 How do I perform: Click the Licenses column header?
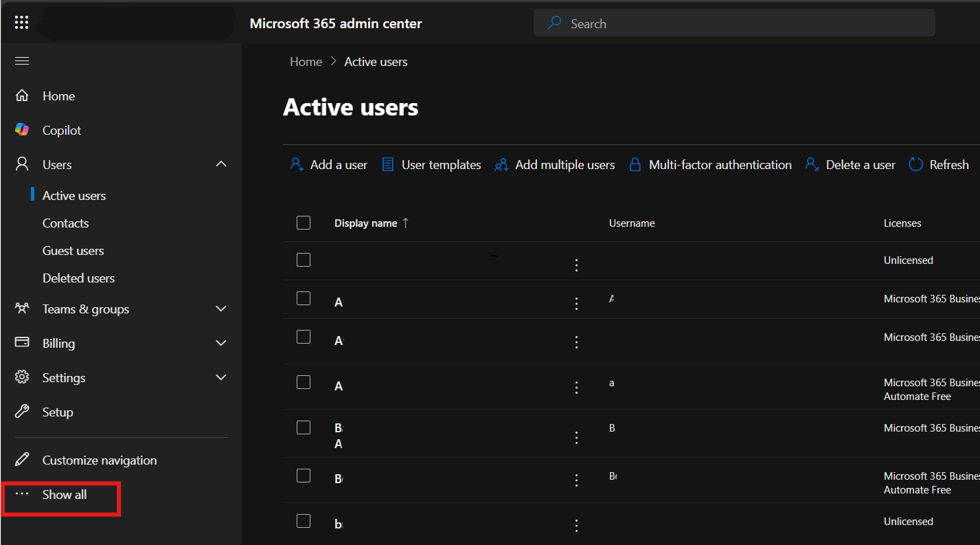tap(902, 223)
